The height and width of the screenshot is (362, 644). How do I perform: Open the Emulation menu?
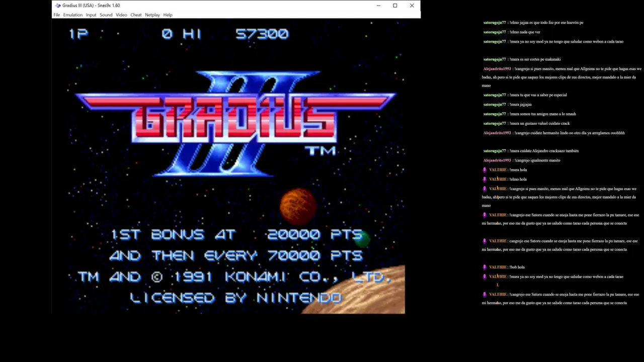pyautogui.click(x=73, y=15)
